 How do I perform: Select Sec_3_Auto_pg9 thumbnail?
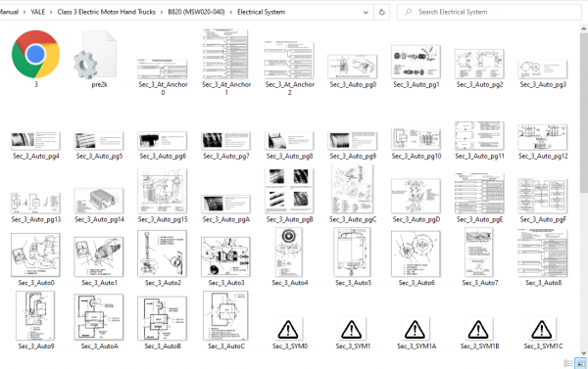tap(353, 141)
